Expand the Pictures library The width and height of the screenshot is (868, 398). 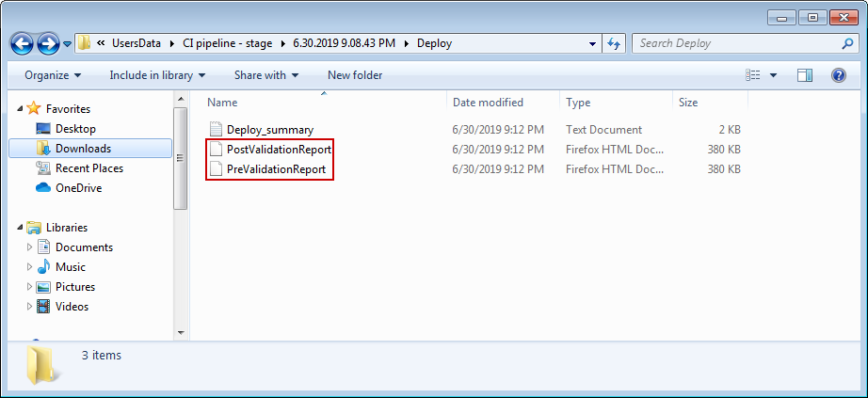tap(30, 287)
